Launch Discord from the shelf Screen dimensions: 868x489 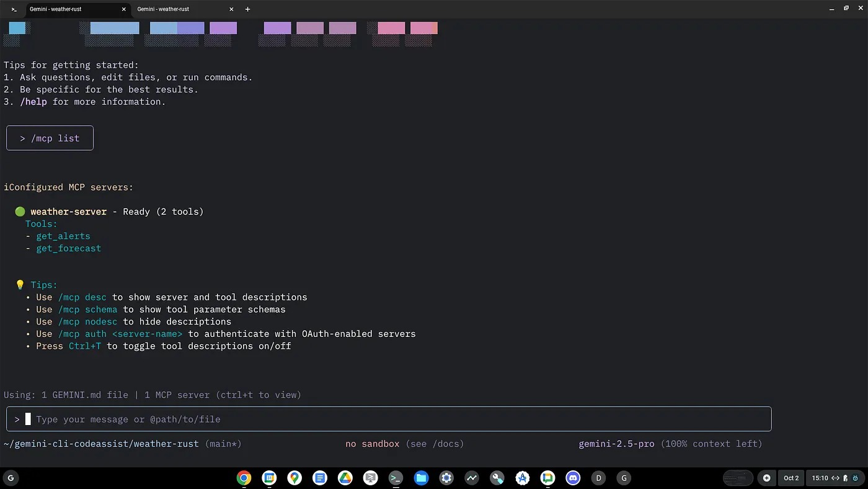pyautogui.click(x=573, y=478)
